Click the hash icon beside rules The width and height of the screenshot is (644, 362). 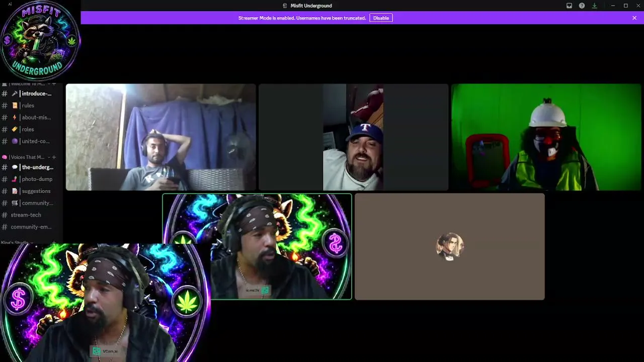pos(5,106)
